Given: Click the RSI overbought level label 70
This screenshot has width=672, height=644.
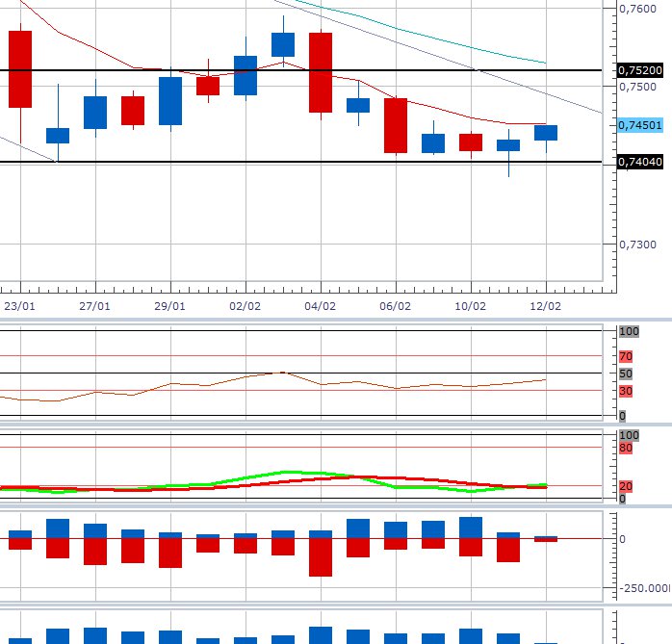Looking at the screenshot, I should [x=624, y=356].
